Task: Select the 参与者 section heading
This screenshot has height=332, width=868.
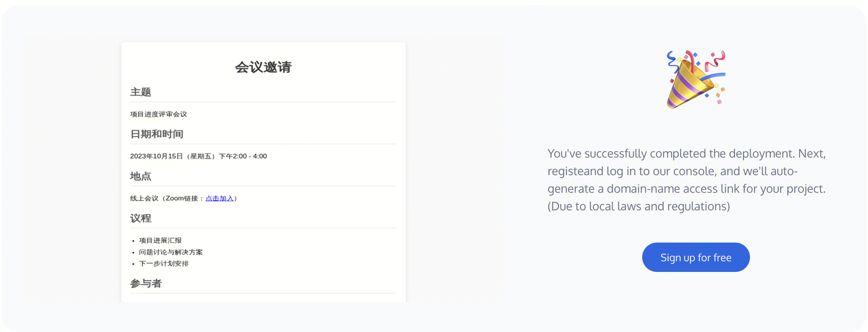Action: 146,283
